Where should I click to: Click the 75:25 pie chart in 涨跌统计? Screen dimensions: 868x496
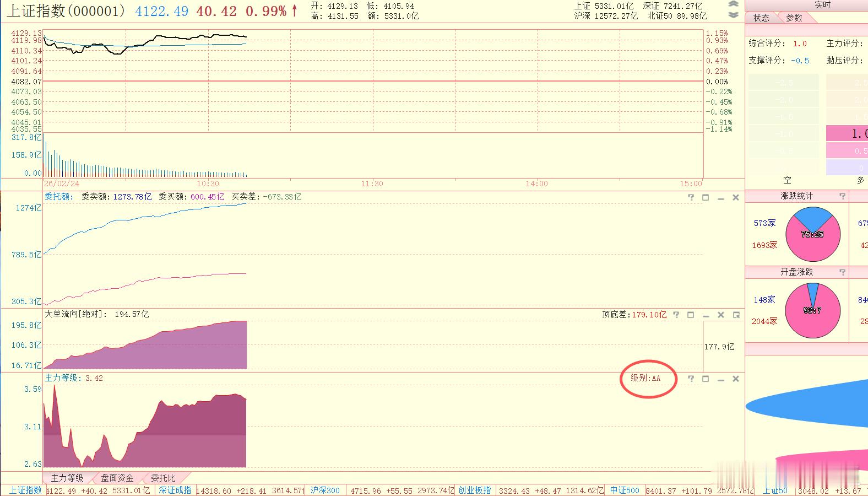pos(813,234)
